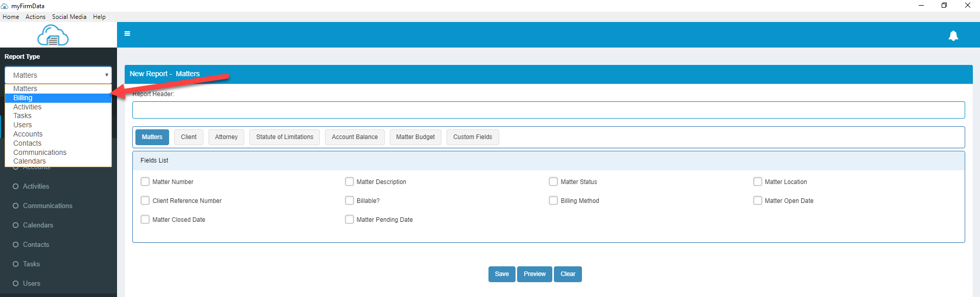Preview the report

coord(534,274)
